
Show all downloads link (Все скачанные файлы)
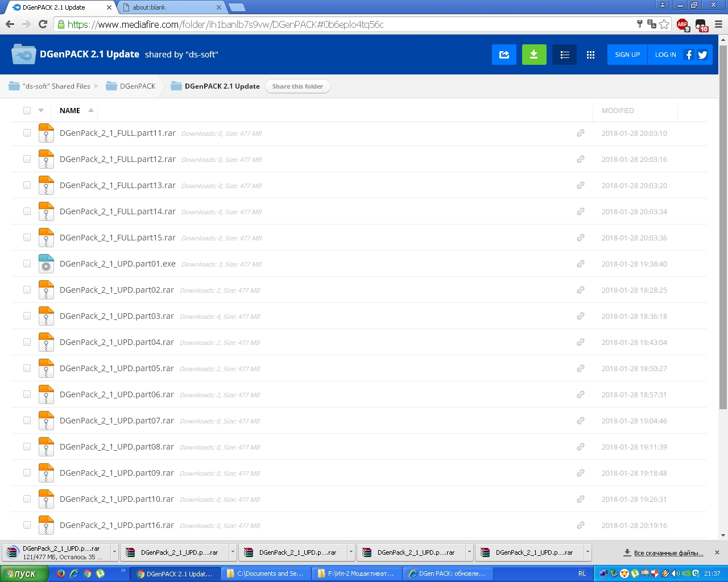point(664,552)
